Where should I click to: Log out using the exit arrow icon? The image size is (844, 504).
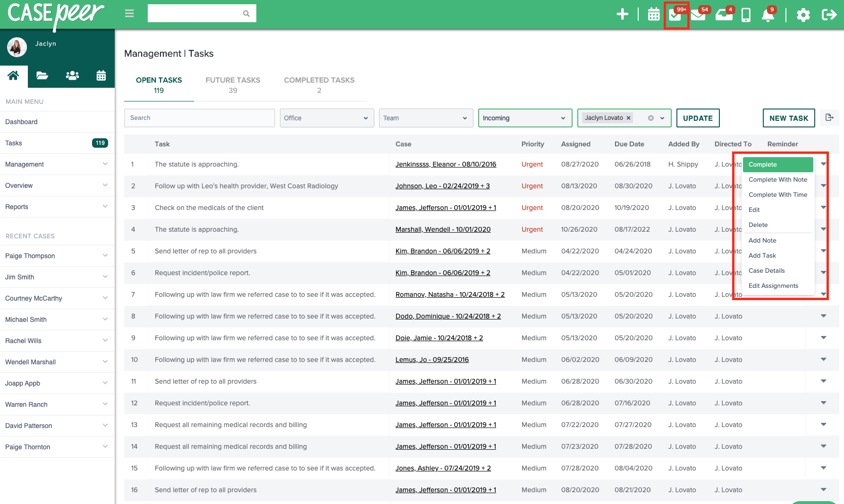(x=829, y=14)
